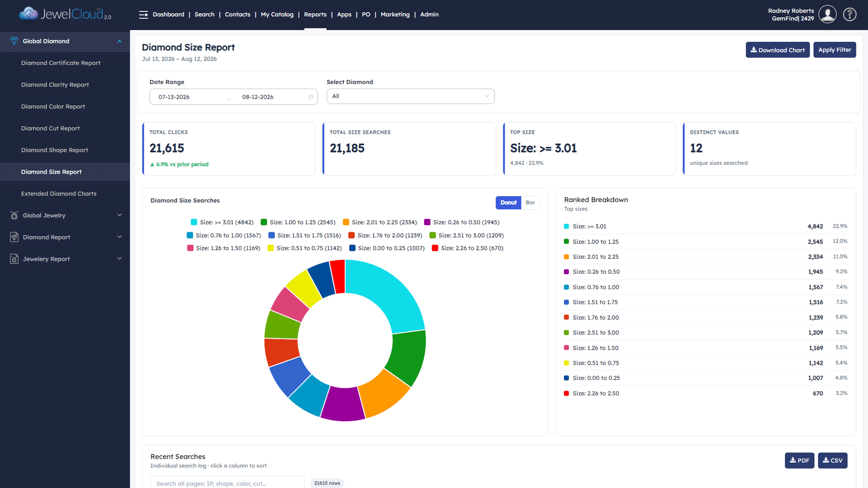Click the Jewelery Report document icon
Viewport: 868px width, 488px height.
14,259
